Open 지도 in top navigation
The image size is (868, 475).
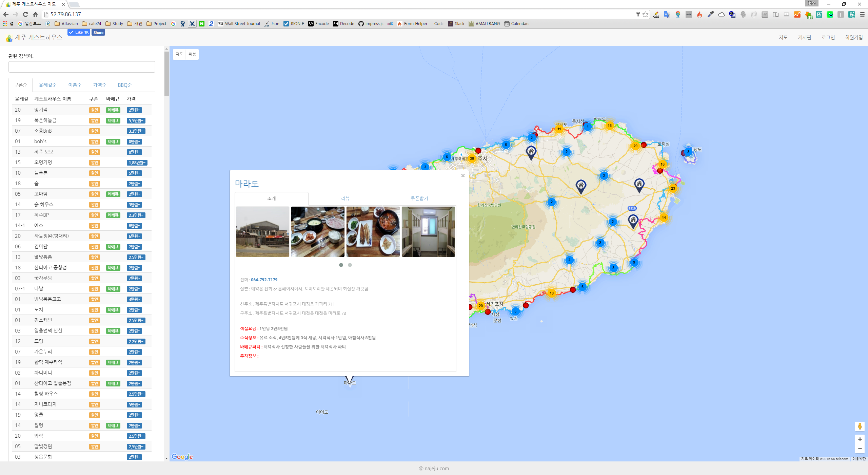tap(783, 37)
